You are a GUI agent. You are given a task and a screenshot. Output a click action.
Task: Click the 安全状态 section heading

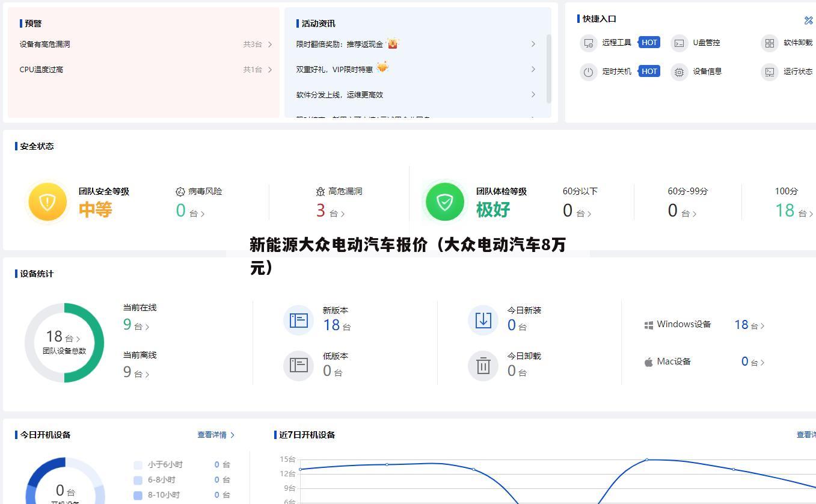(37, 146)
